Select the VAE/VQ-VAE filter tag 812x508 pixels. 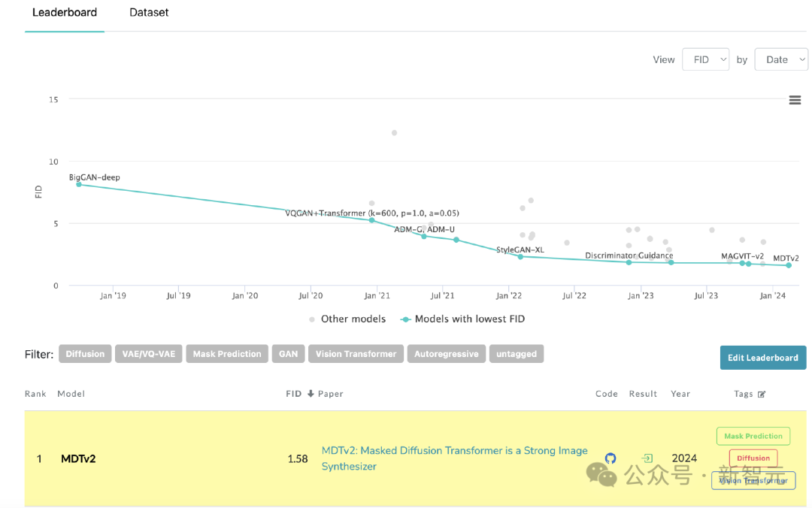click(149, 354)
